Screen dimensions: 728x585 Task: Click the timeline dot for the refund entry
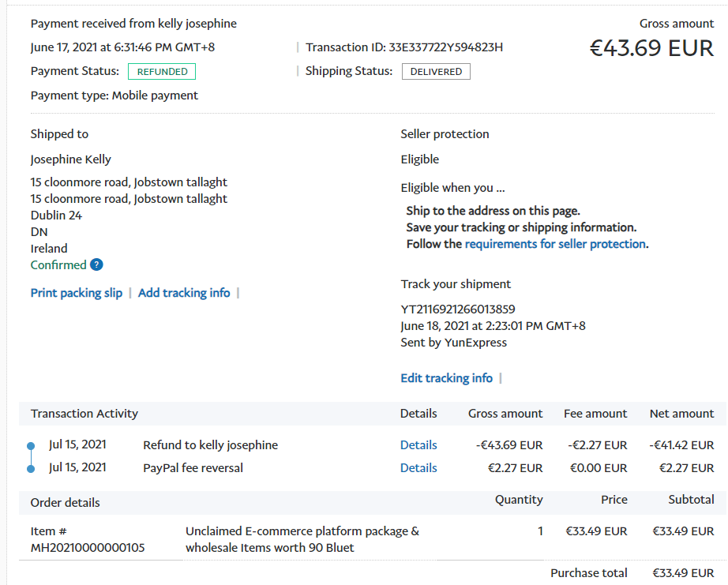pos(31,445)
